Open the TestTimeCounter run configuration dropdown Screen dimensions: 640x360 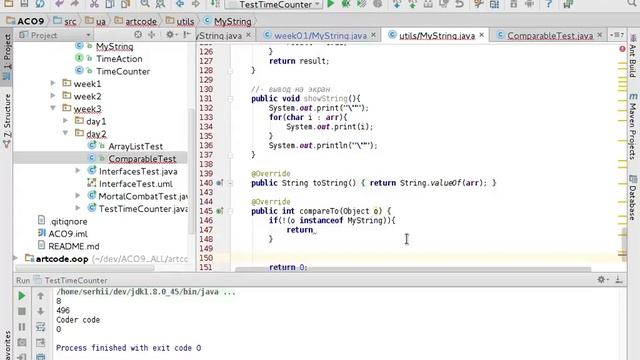(274, 4)
